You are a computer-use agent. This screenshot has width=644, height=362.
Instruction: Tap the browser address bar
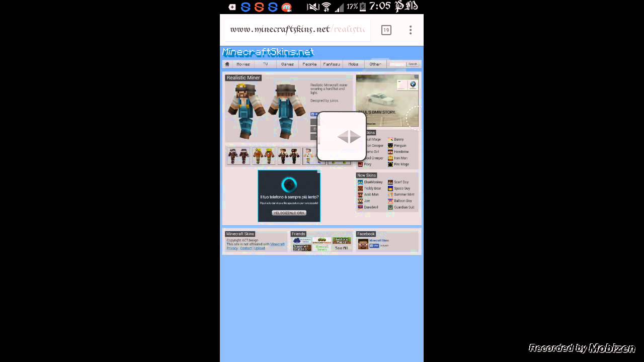click(297, 30)
